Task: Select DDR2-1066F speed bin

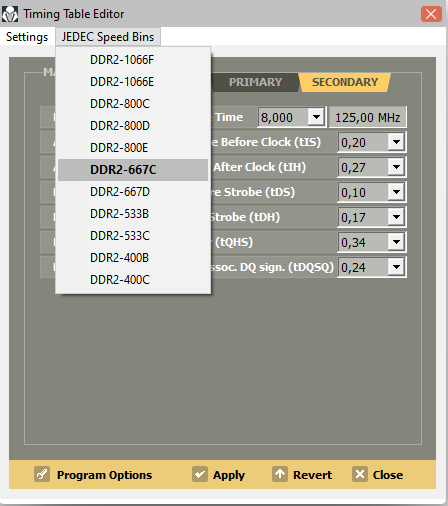Action: [x=133, y=60]
